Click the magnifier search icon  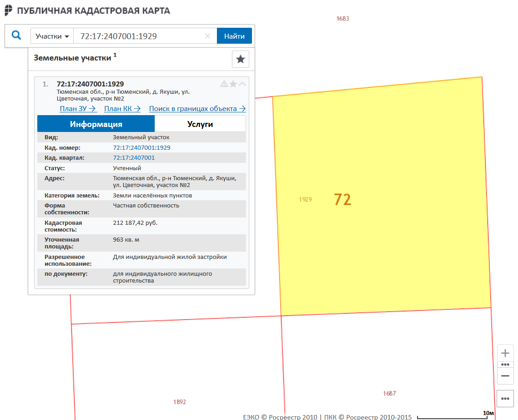[16, 35]
